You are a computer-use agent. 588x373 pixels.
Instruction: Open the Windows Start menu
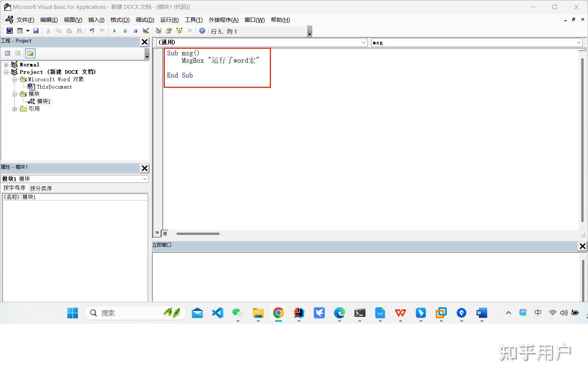72,313
